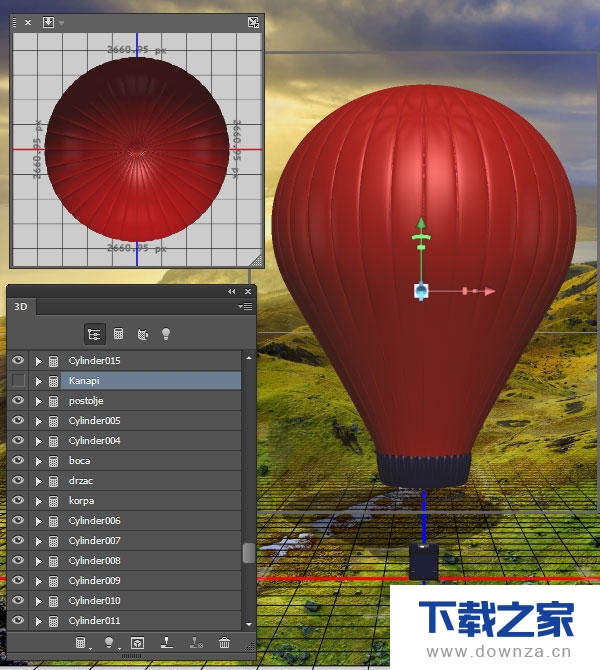This screenshot has height=670, width=600.
Task: Expand the Kanapi tree item
Action: click(38, 381)
